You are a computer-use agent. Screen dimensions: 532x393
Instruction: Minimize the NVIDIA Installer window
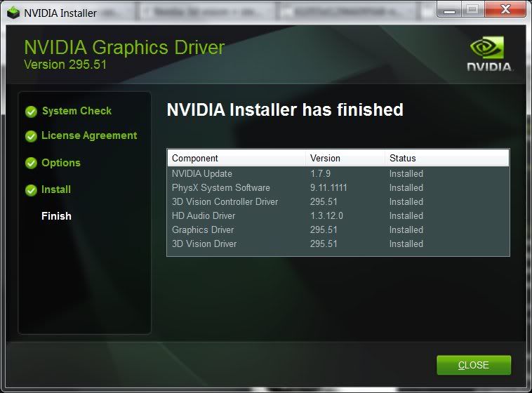(x=449, y=10)
